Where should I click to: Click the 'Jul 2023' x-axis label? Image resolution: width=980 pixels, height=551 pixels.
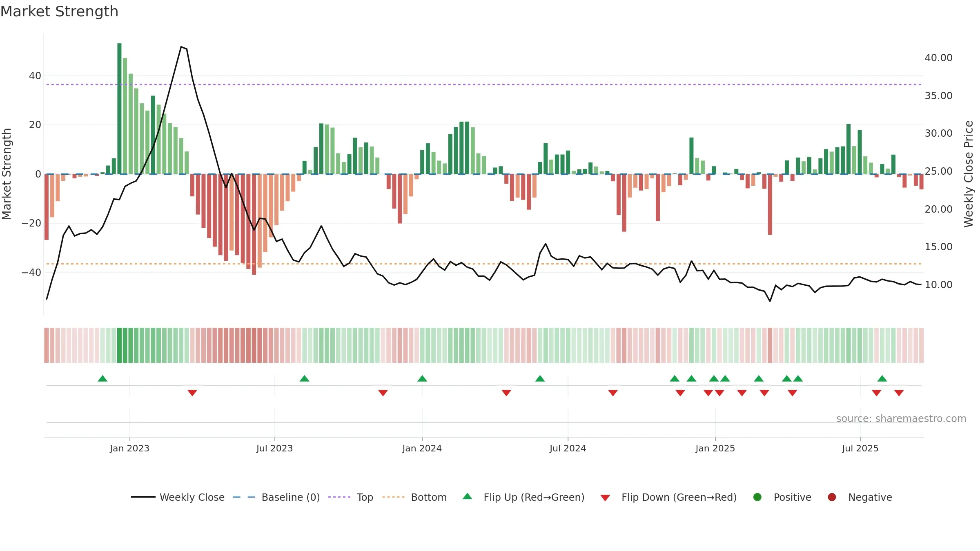click(274, 448)
